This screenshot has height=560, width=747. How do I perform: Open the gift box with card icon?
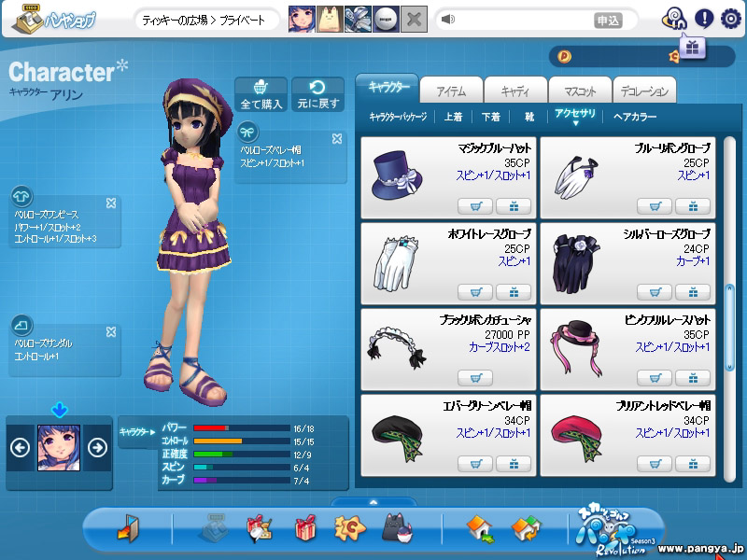(260, 528)
